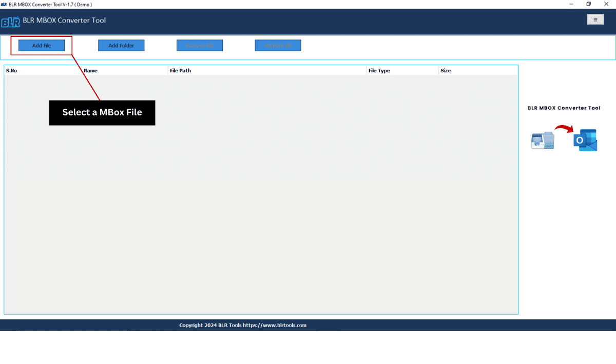Viewport: 616px width, 364px height.
Task: Click the Add Folder button
Action: coord(121,46)
